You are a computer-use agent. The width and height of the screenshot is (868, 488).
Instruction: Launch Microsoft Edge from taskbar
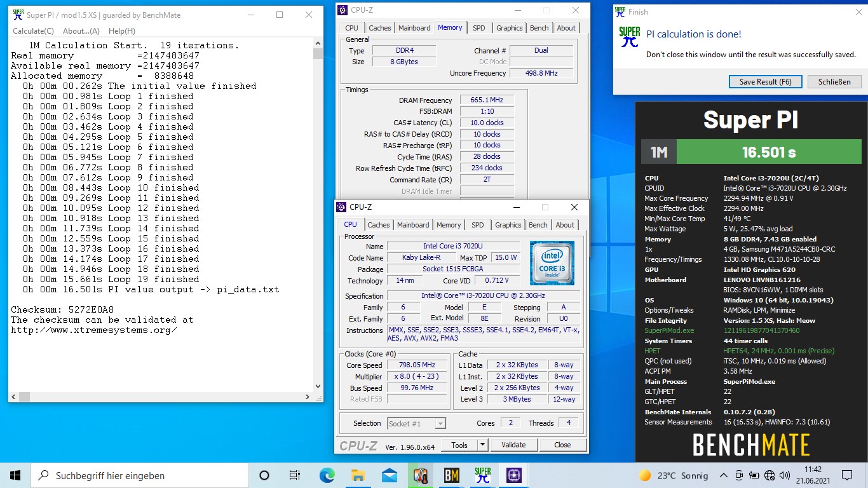pyautogui.click(x=327, y=475)
